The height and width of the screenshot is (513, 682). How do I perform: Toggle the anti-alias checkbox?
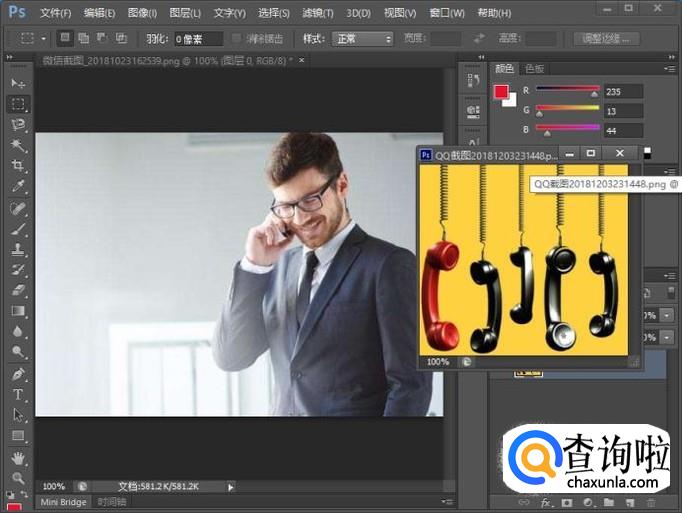coord(236,38)
